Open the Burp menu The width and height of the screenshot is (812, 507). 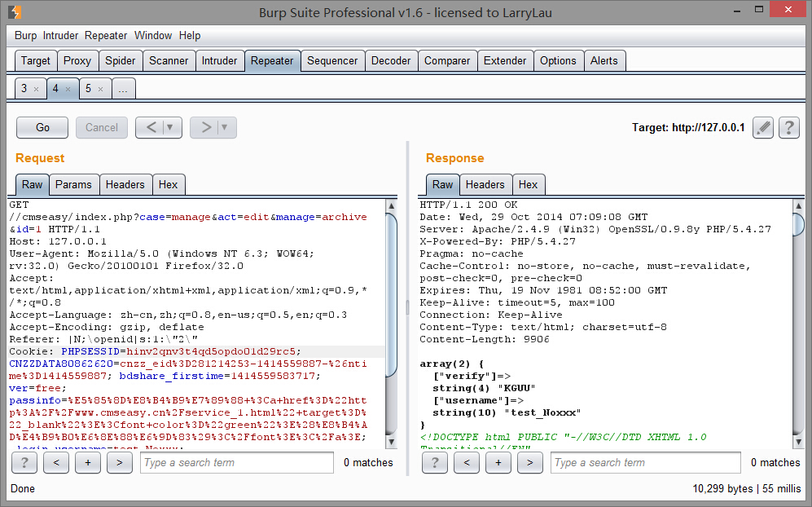(25, 35)
